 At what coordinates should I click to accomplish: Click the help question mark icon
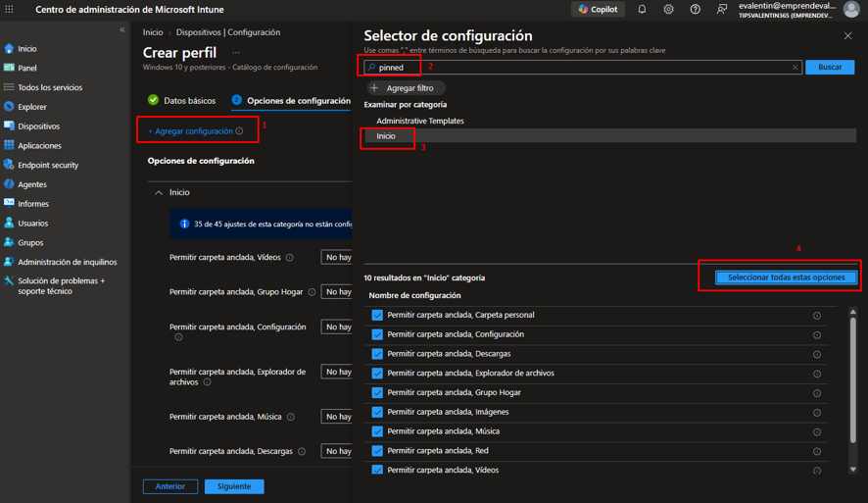coord(696,10)
